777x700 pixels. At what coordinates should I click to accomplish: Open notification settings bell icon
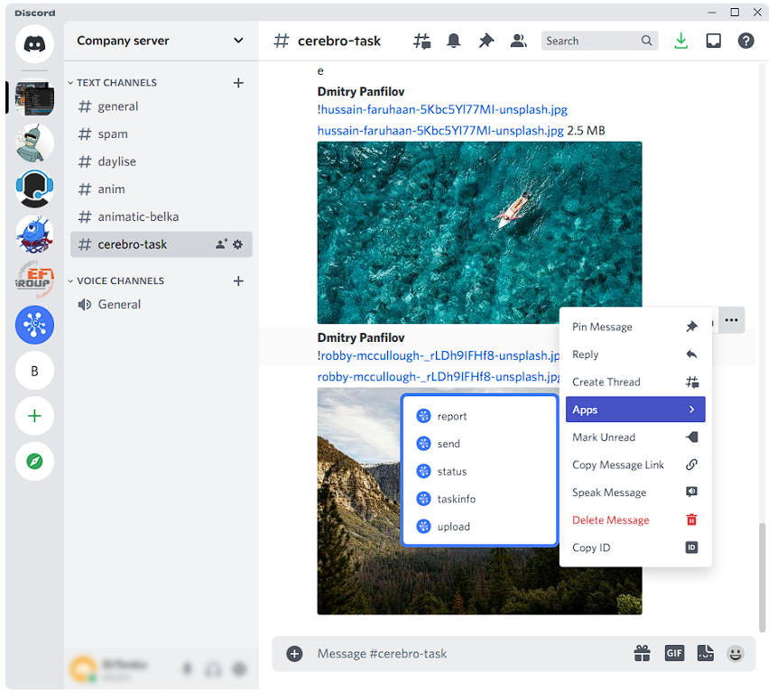click(x=453, y=41)
